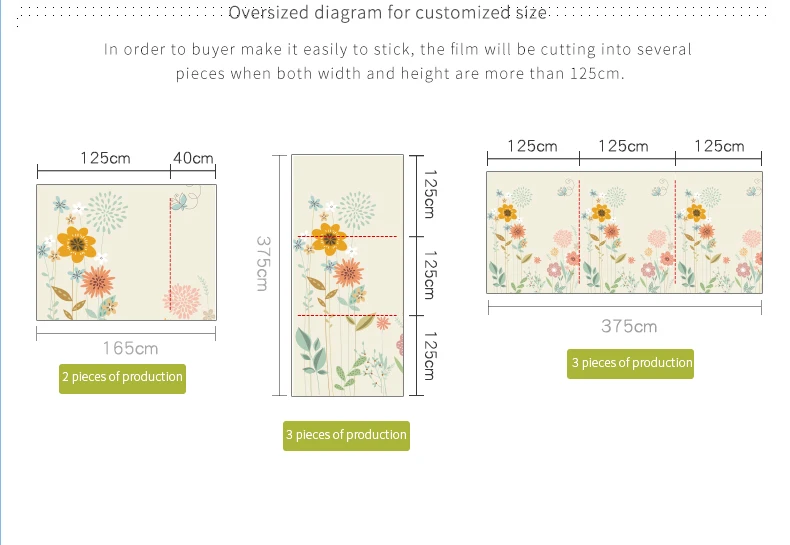Click the large yellow flower in left diagram

point(77,244)
